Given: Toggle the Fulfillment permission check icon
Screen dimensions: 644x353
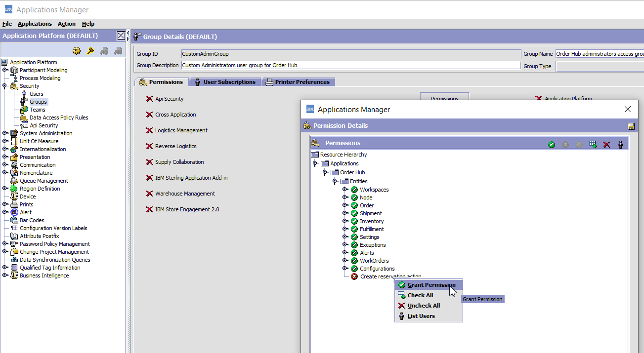Looking at the screenshot, I should pos(354,229).
